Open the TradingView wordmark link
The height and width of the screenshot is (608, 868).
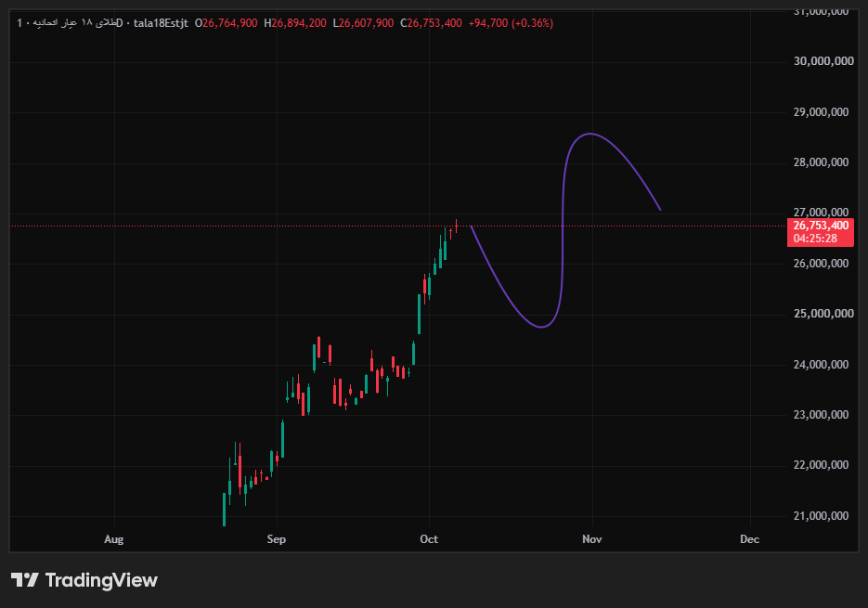101,580
